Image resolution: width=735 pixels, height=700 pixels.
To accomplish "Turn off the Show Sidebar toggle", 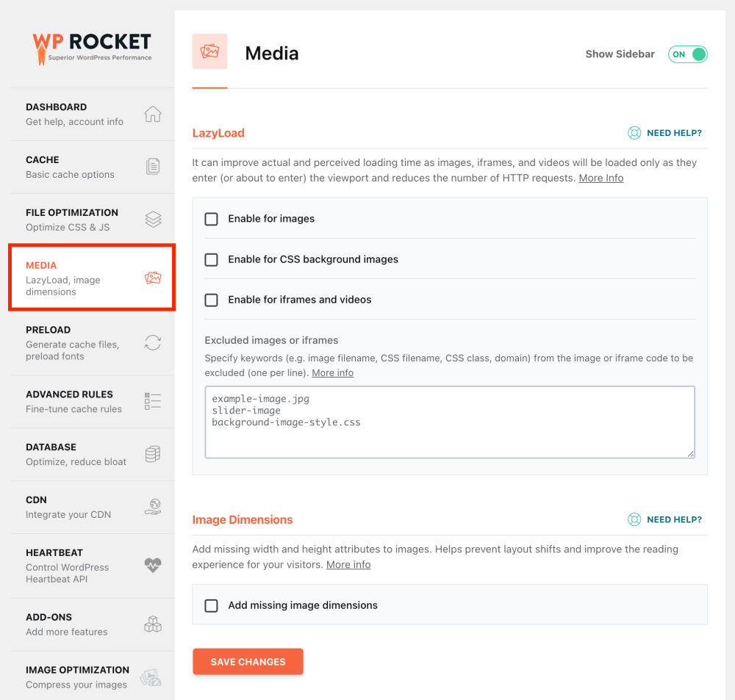I will coord(687,54).
